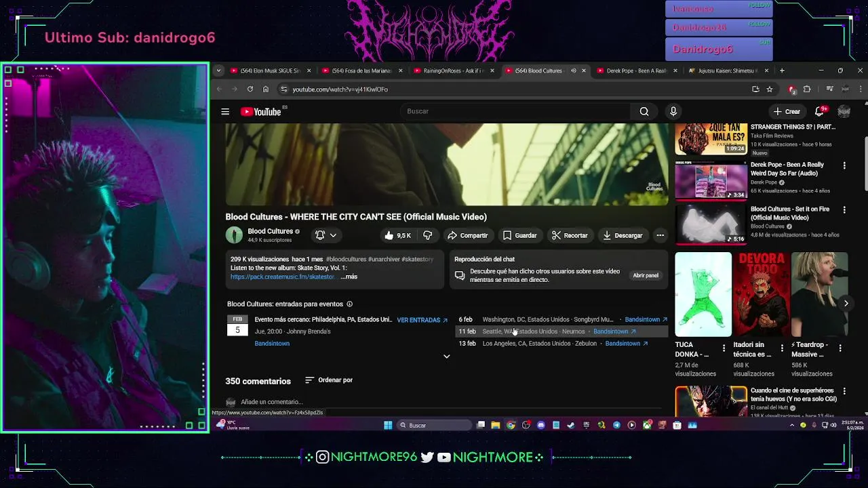The image size is (868, 488).
Task: Click the Abrir panel chat button
Action: 646,276
